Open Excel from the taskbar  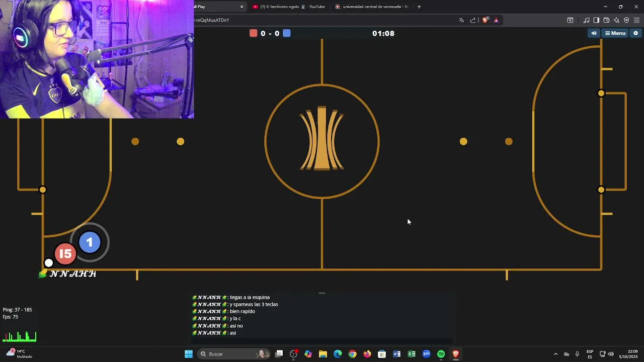coord(412,354)
